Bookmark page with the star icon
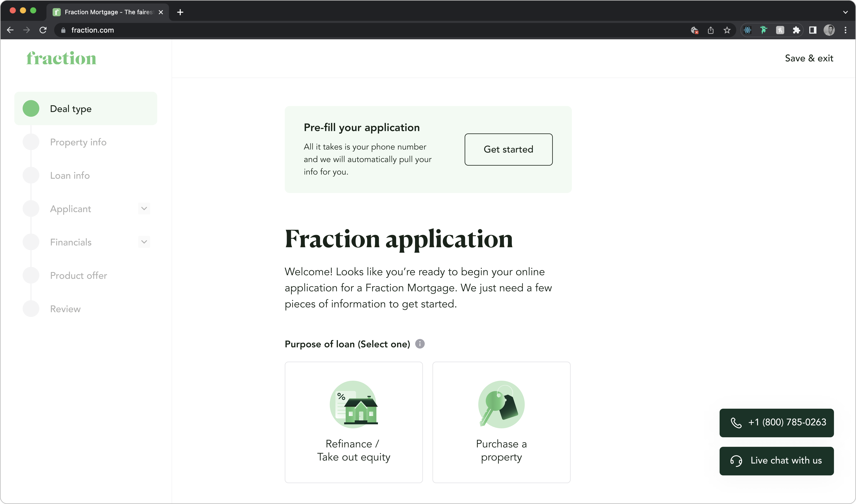The width and height of the screenshot is (856, 504). 727,30
